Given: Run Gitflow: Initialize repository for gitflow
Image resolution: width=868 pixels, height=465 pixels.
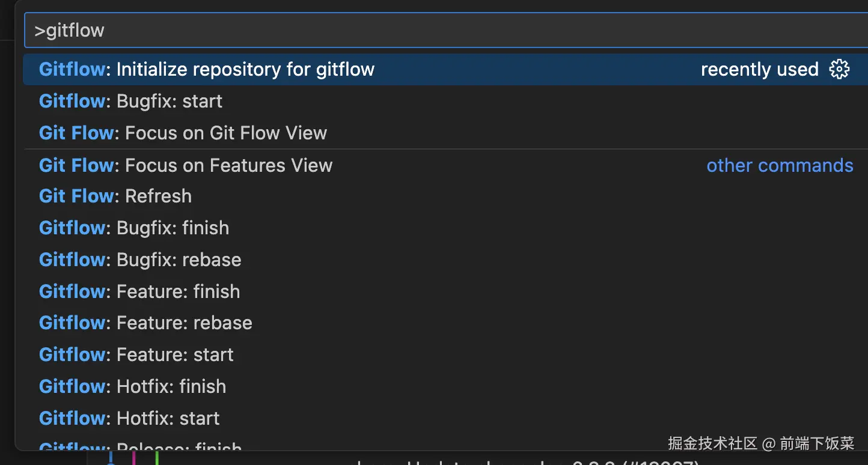Looking at the screenshot, I should [x=207, y=70].
